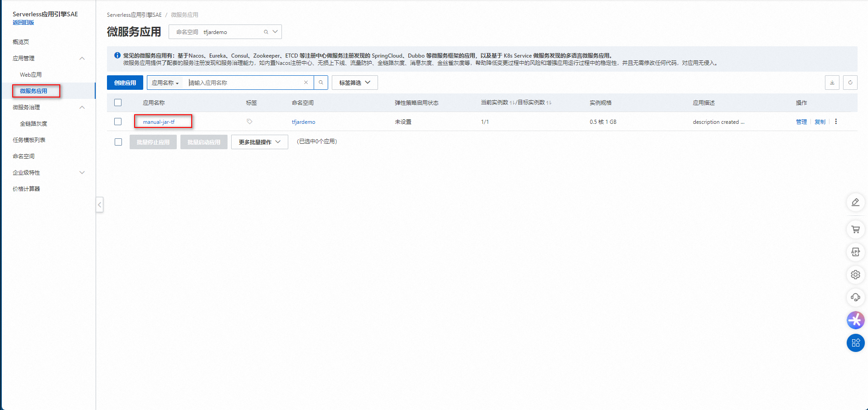Click the 批量停止应用 button
This screenshot has height=410, width=868.
pyautogui.click(x=153, y=142)
